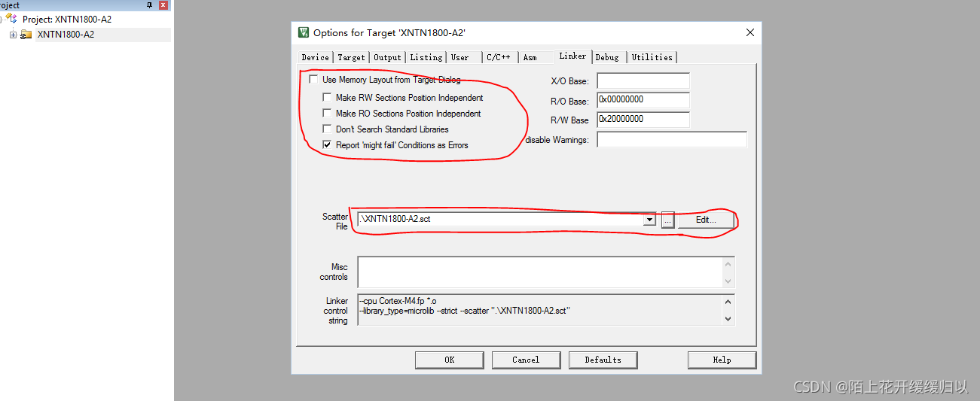
Task: Open the Listing tab
Action: (x=426, y=57)
